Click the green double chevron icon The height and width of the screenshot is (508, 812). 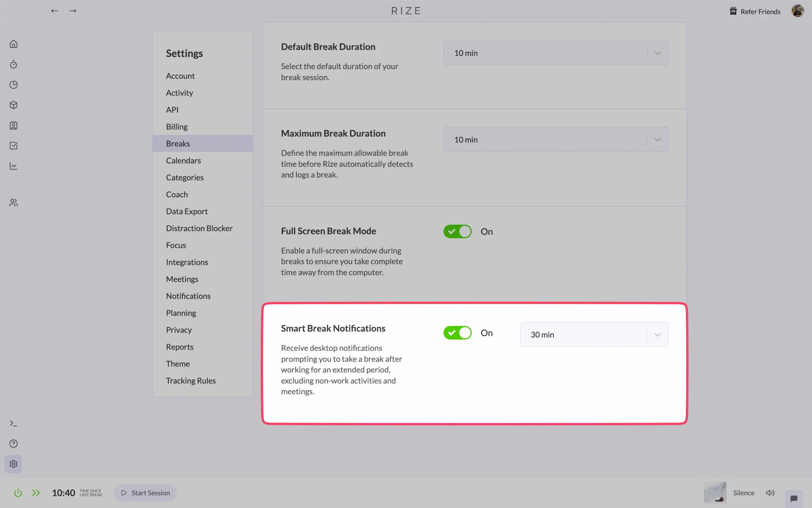(x=36, y=493)
